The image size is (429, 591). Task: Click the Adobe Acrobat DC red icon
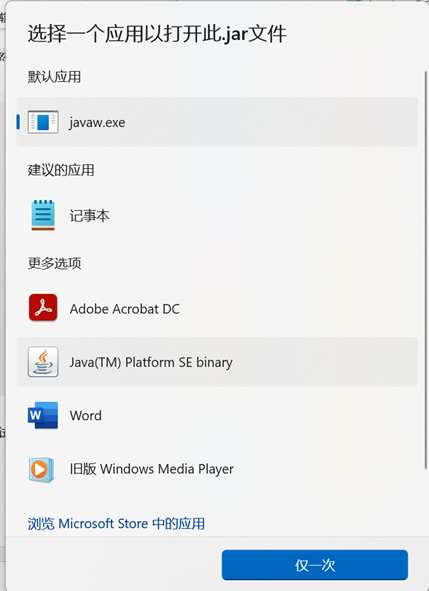[43, 308]
